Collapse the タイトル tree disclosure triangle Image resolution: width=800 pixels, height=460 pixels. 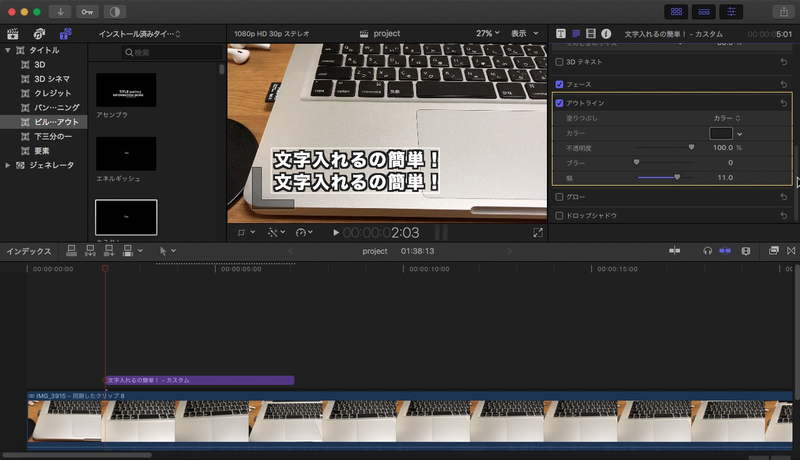click(x=8, y=50)
